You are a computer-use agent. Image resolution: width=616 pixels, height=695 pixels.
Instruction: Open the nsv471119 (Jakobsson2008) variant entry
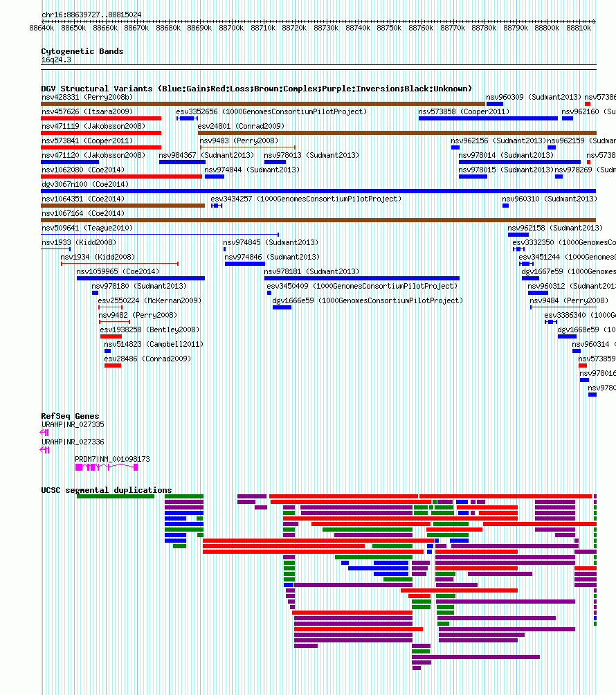[93, 126]
